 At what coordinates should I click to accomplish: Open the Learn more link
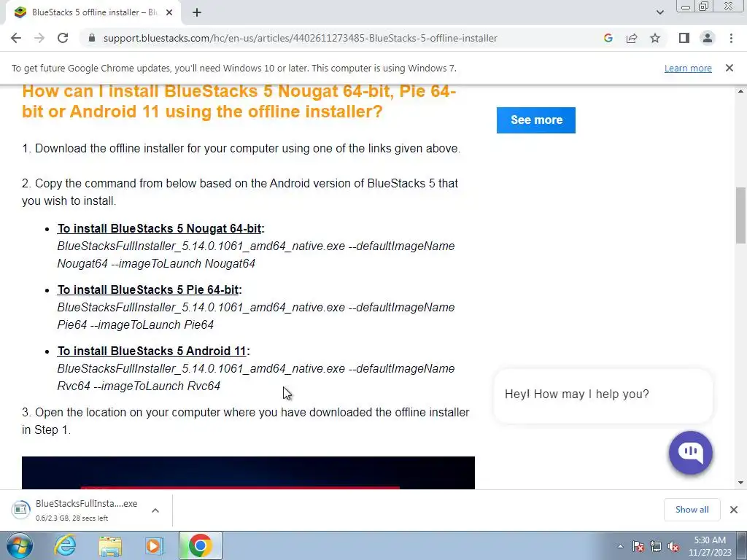pos(688,68)
